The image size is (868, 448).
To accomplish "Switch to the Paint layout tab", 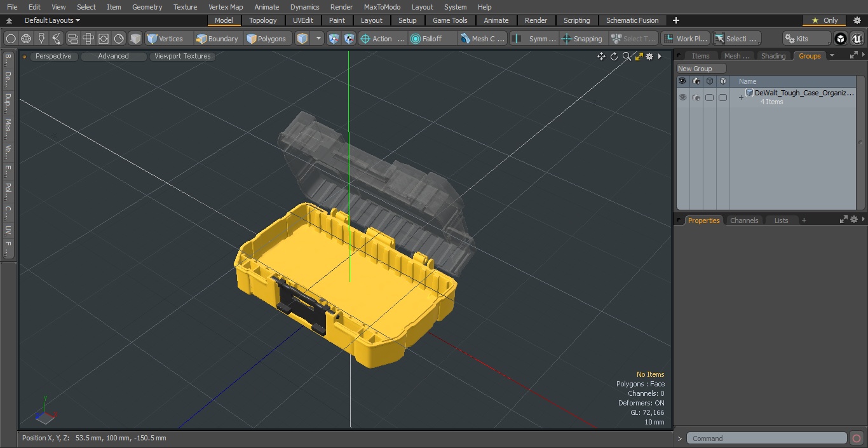I will click(x=337, y=20).
